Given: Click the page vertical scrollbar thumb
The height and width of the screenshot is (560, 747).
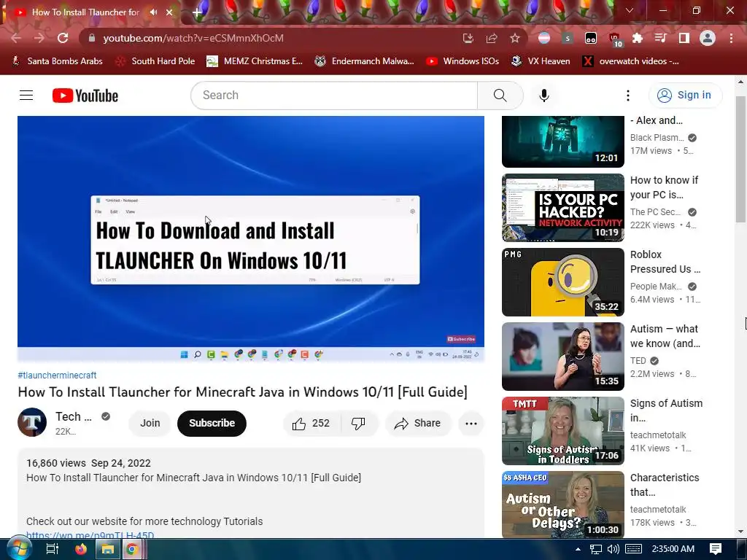Looking at the screenshot, I should [x=740, y=157].
